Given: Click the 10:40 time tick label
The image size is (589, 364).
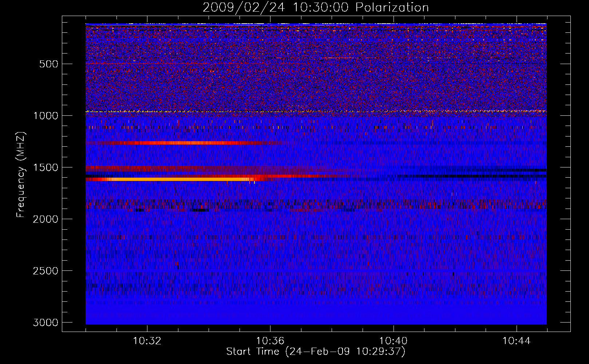Looking at the screenshot, I should pyautogui.click(x=393, y=341).
